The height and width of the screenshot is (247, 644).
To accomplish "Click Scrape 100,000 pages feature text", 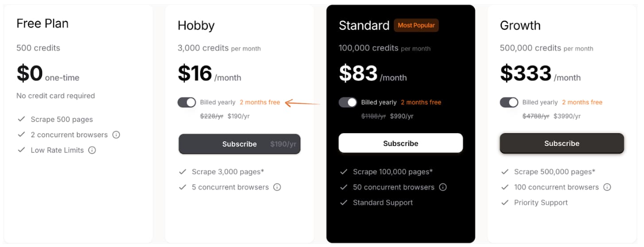I will [393, 172].
